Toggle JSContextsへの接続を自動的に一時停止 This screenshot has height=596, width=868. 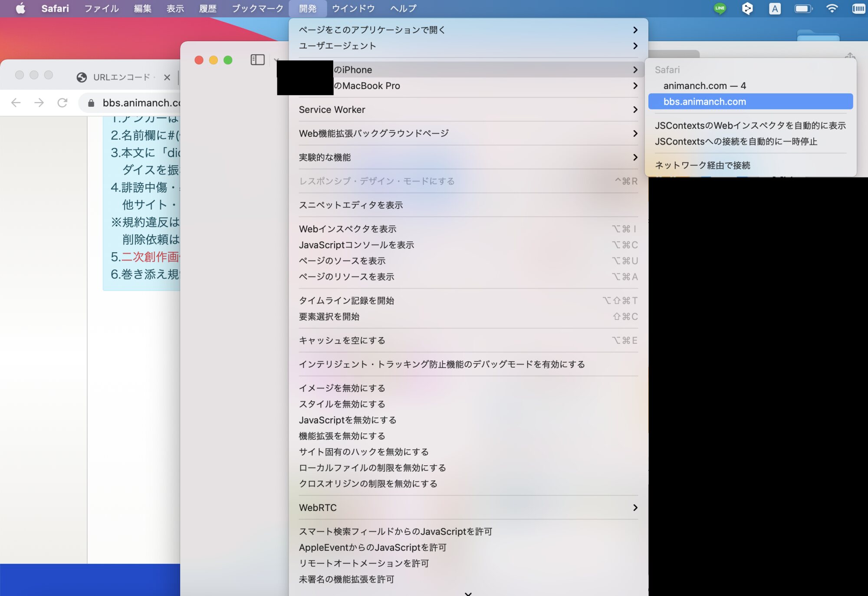click(x=736, y=142)
